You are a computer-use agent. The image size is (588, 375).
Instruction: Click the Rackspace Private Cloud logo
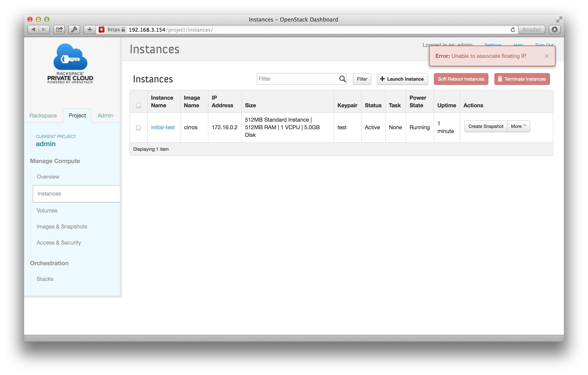tap(70, 64)
